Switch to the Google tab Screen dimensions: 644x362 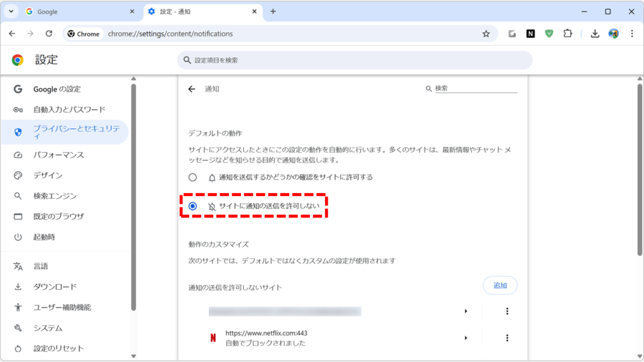click(80, 11)
